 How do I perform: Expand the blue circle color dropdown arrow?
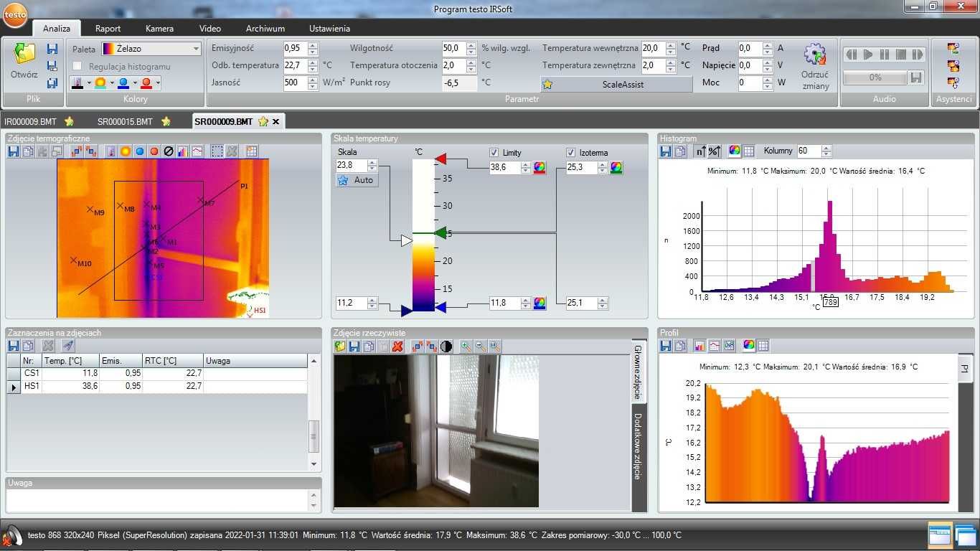[134, 83]
